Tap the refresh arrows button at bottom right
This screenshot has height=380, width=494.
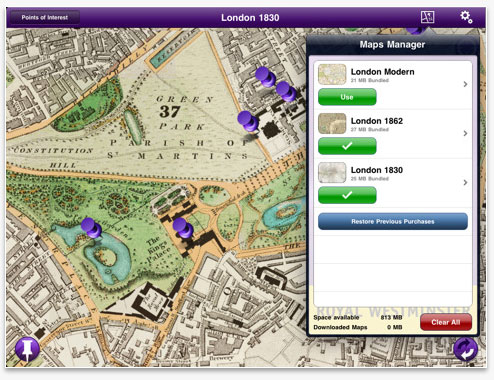[466, 349]
